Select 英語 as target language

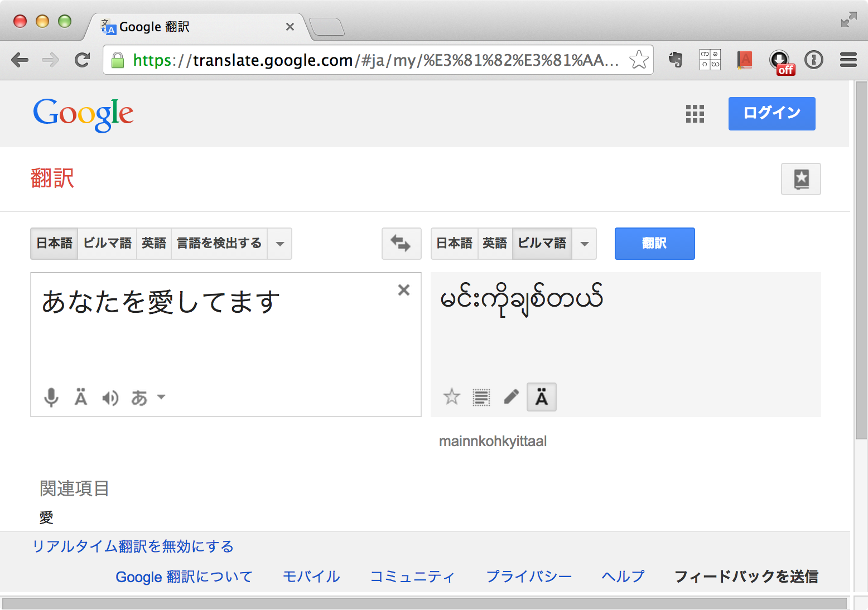pyautogui.click(x=495, y=244)
